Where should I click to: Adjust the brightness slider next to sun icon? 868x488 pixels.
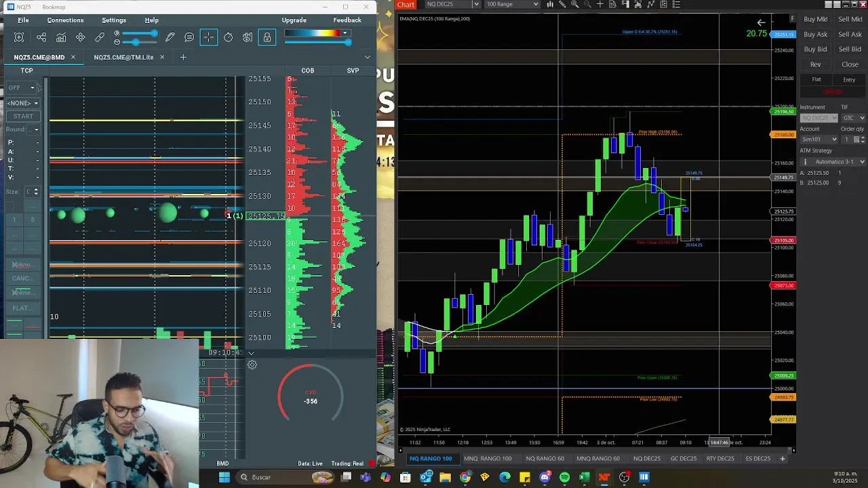point(138,33)
